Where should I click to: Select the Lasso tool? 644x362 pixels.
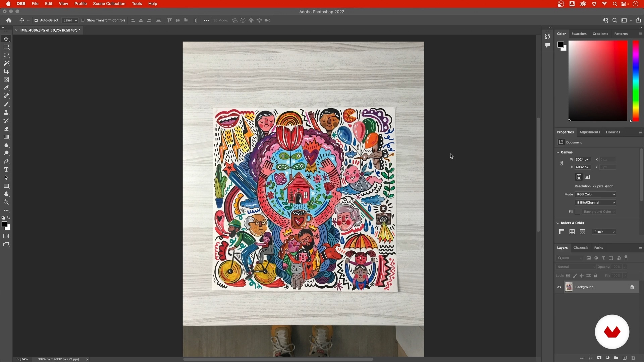pyautogui.click(x=6, y=55)
